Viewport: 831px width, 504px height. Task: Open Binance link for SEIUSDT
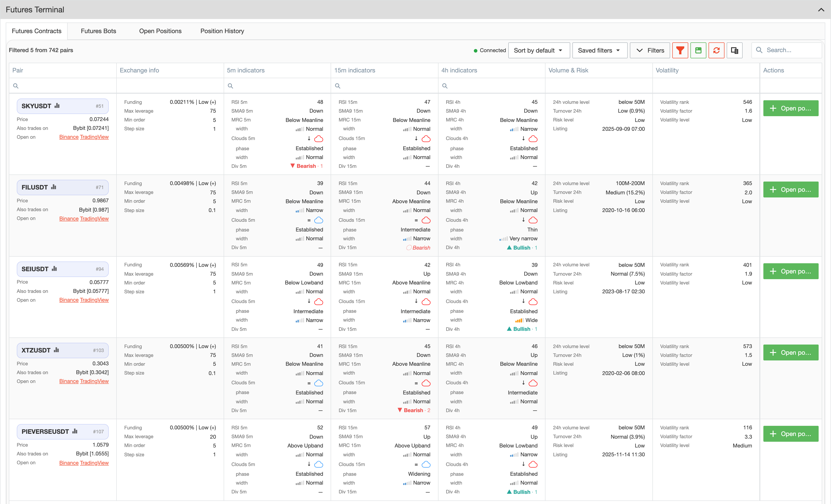click(69, 300)
